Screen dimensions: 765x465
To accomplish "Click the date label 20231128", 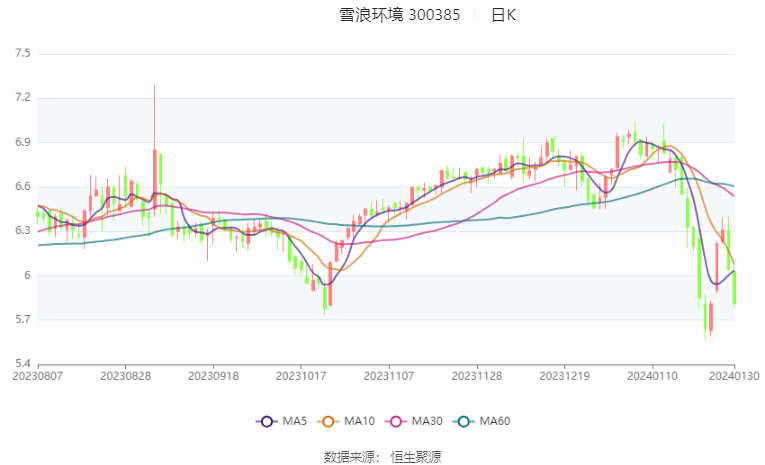I will tap(477, 376).
